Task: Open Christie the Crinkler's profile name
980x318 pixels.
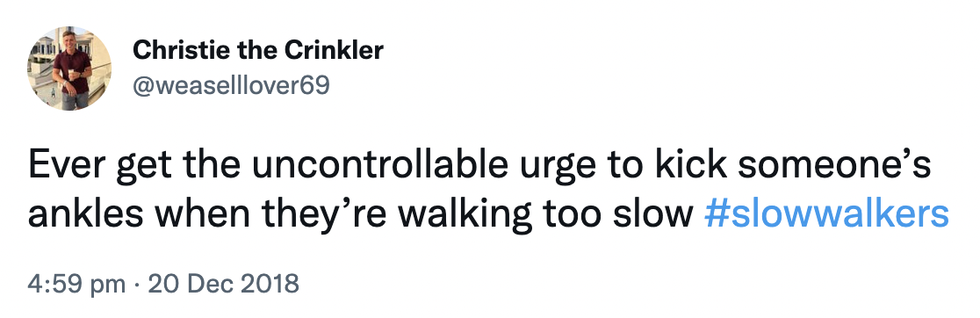Action: pyautogui.click(x=257, y=50)
